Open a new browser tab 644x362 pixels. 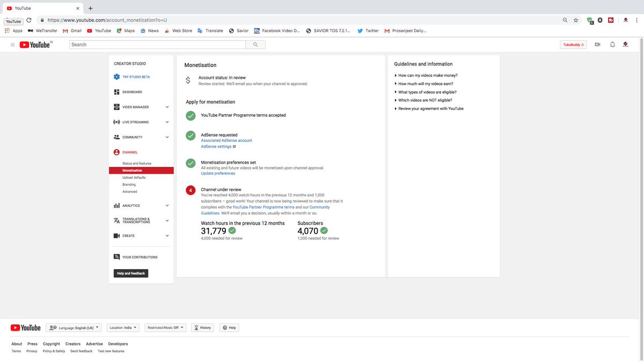point(90,8)
